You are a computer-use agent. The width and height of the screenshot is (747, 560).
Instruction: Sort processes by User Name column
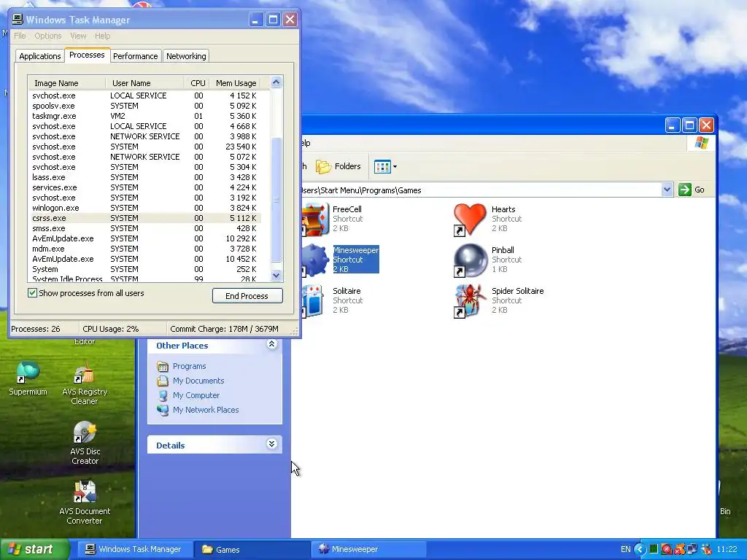click(x=144, y=83)
